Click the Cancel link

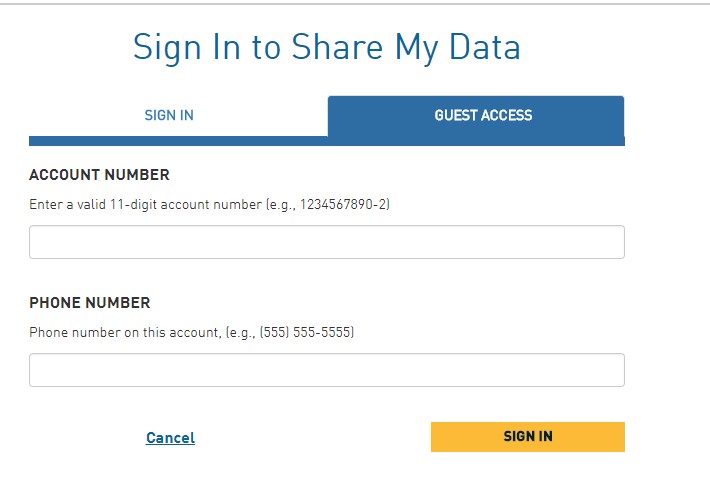[170, 438]
